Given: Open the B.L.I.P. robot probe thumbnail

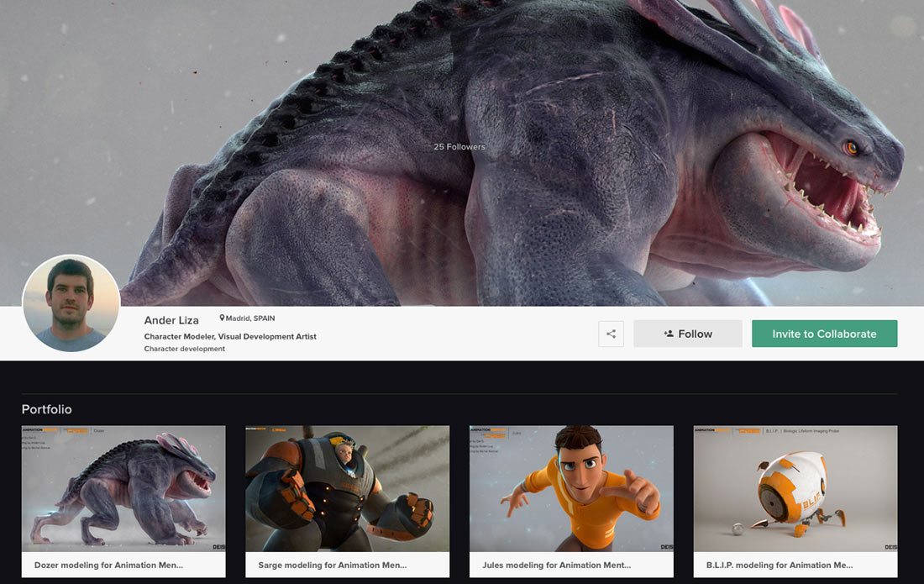Looking at the screenshot, I should pyautogui.click(x=795, y=488).
